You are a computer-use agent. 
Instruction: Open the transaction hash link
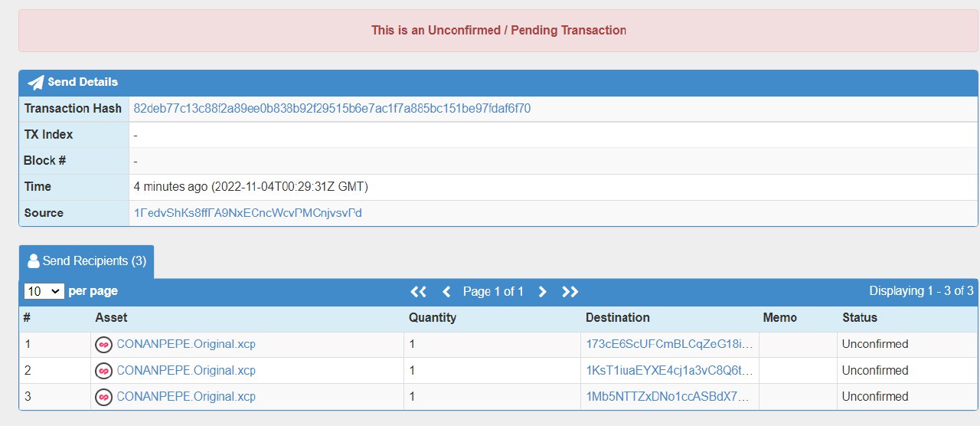tap(332, 109)
